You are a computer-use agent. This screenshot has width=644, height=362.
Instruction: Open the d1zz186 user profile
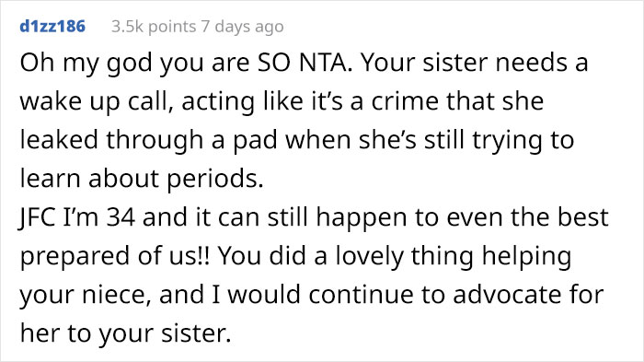click(52, 27)
